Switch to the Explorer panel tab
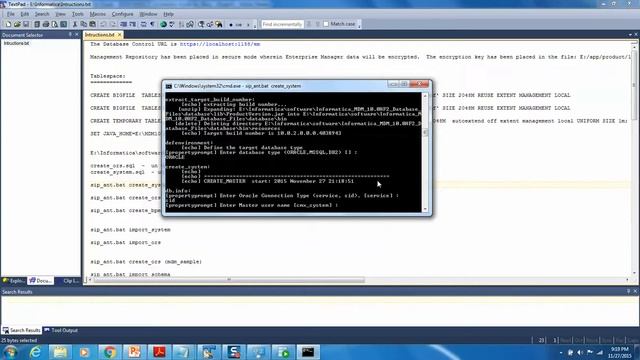Image resolution: width=640 pixels, height=360 pixels. click(x=14, y=281)
